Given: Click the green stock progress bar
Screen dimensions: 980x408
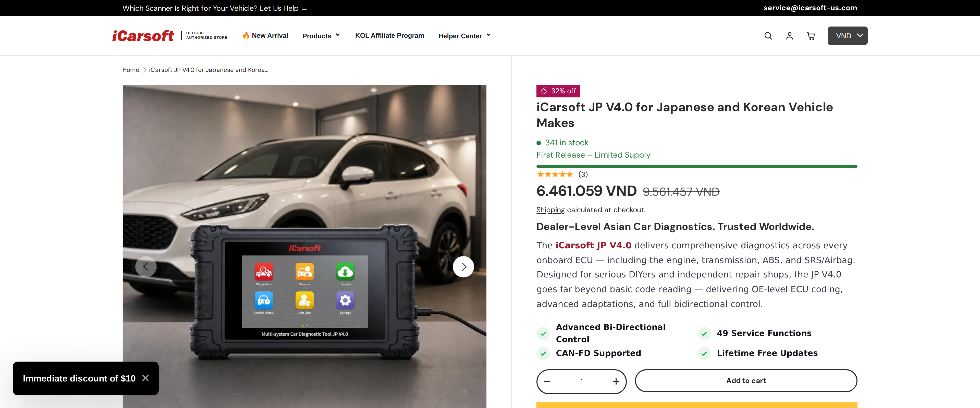Looking at the screenshot, I should pyautogui.click(x=696, y=167).
